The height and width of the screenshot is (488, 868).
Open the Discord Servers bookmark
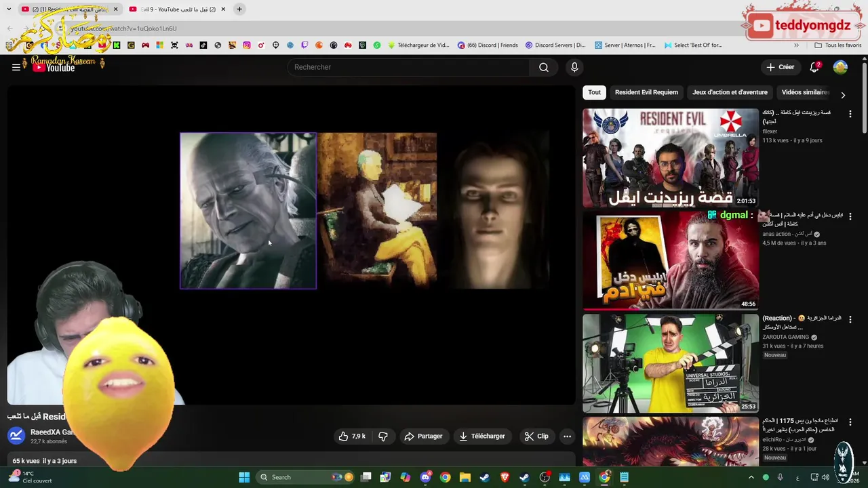[556, 45]
